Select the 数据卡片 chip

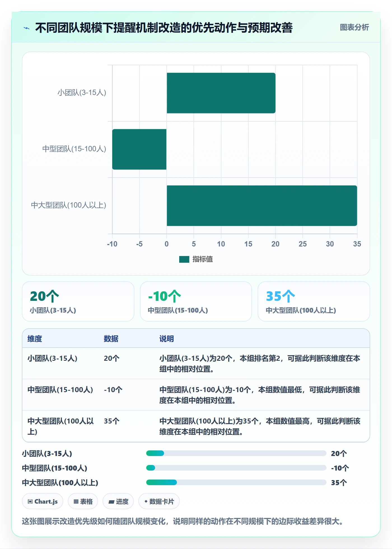[159, 501]
